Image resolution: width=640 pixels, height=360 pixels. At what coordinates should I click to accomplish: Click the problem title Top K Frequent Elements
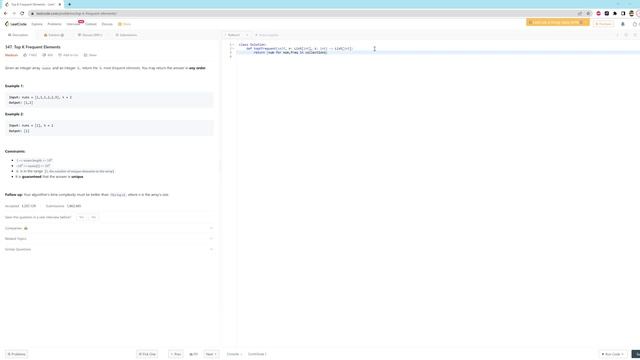pos(33,47)
